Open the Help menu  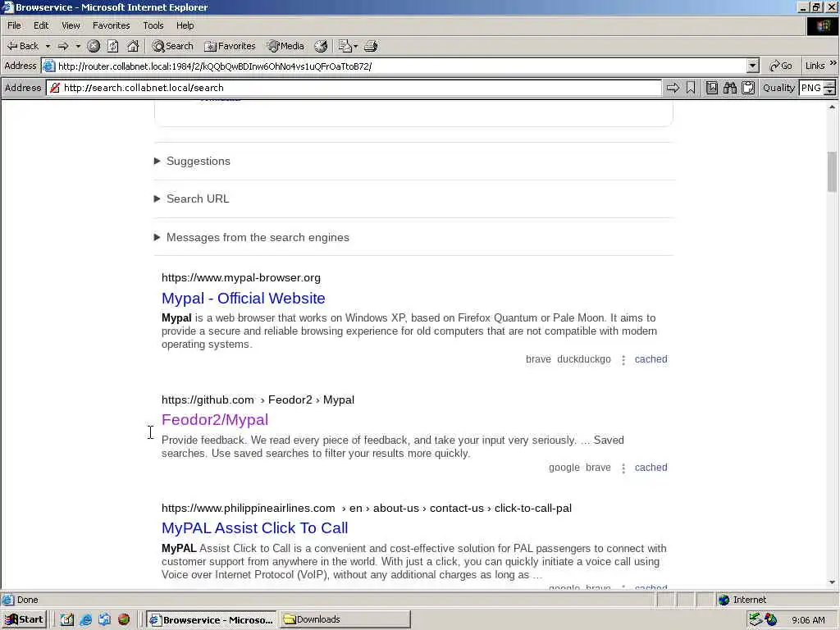185,25
